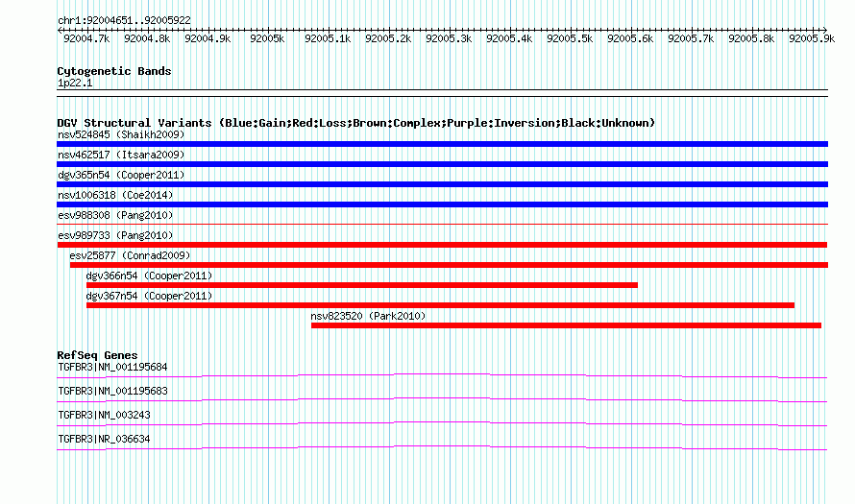
Task: Select the 1p22.1 band label
Action: pyautogui.click(x=75, y=84)
